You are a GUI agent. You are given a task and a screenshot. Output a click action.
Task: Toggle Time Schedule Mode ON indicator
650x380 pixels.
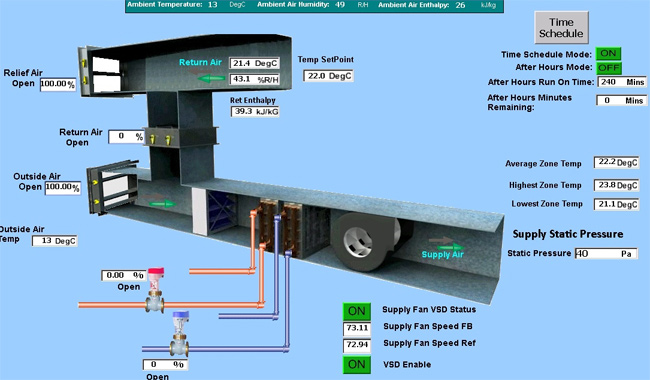coord(609,53)
